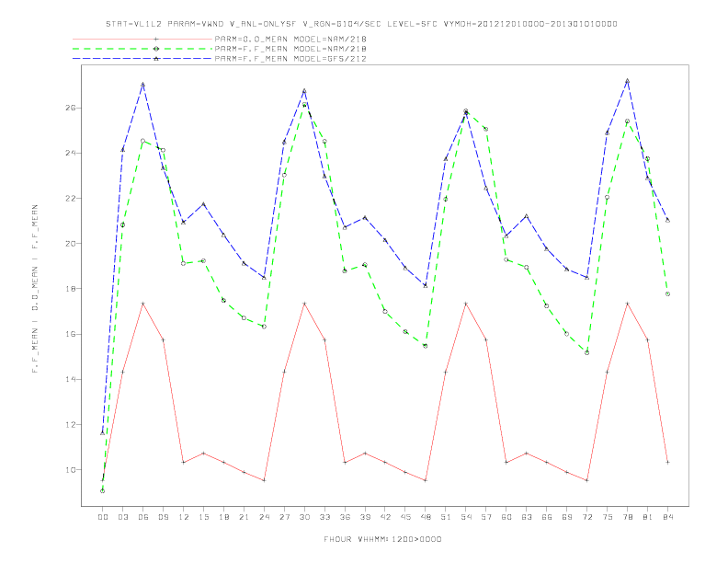Click x-axis tick label 36
The width and height of the screenshot is (728, 563).
(x=345, y=517)
